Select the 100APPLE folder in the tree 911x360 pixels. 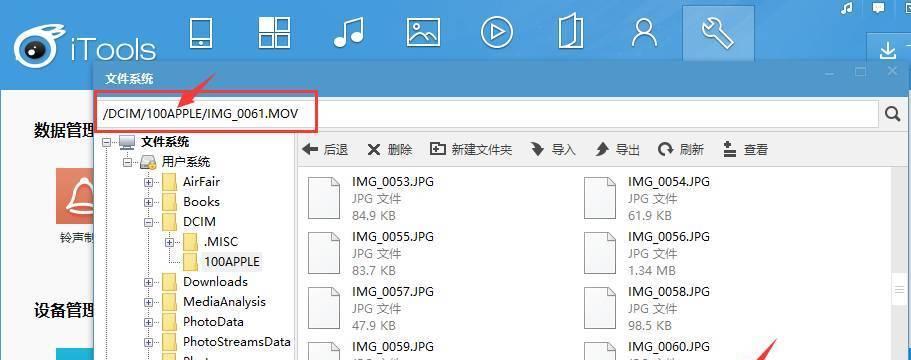pos(232,261)
